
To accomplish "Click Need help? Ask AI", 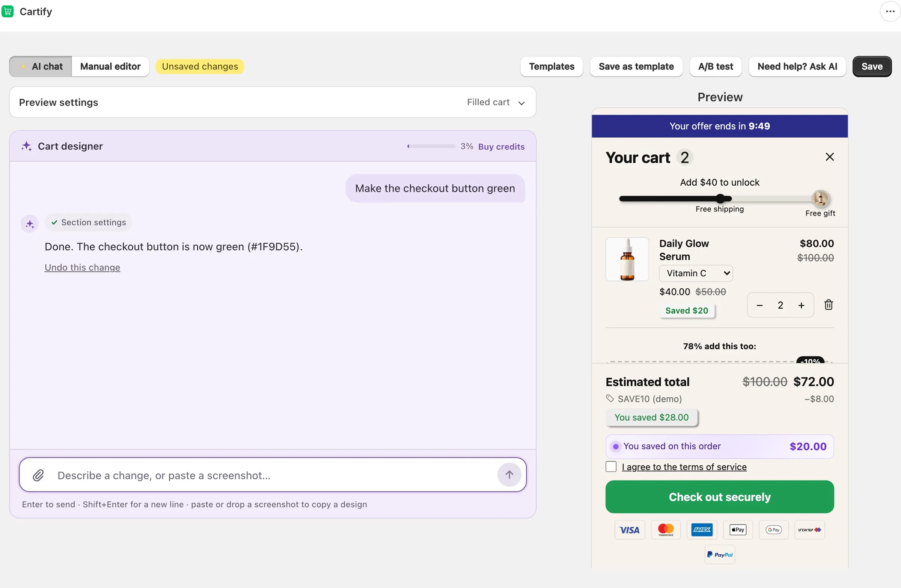I will tap(797, 66).
